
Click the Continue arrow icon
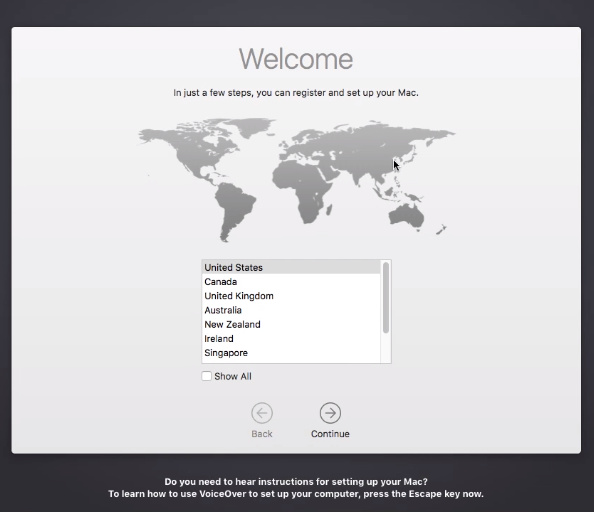pos(330,413)
